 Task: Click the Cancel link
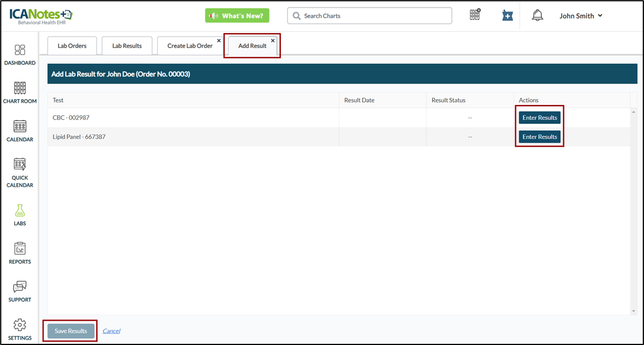(x=111, y=331)
